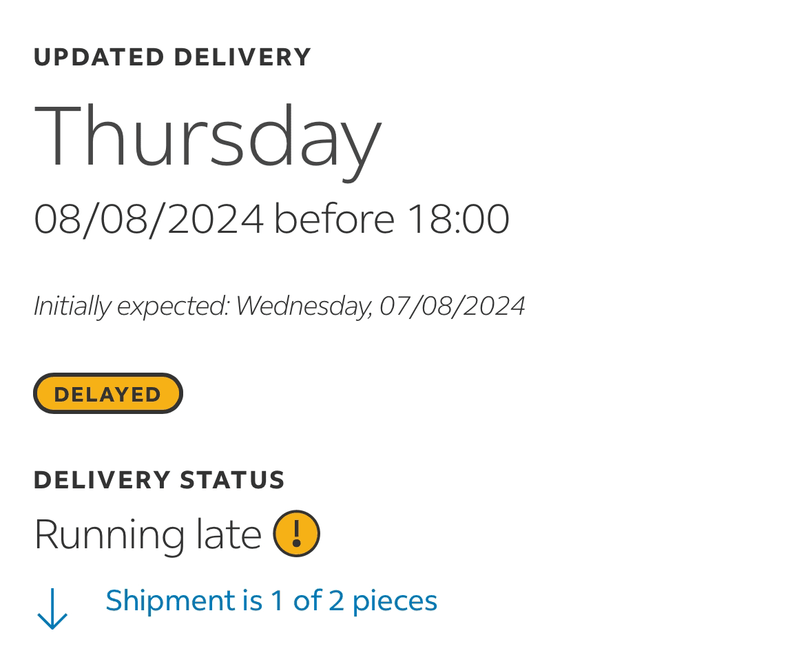Click the blue down arrow icon
Image resolution: width=812 pixels, height=664 pixels.
coord(52,609)
